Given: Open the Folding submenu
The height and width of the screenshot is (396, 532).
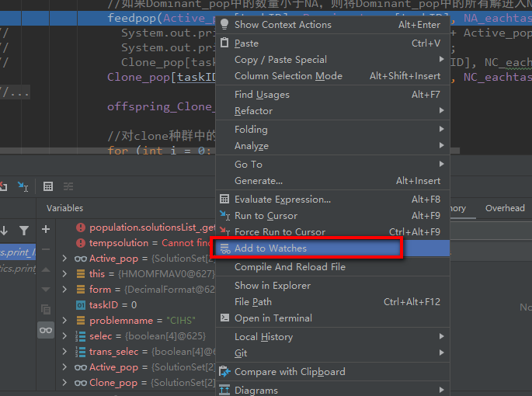Looking at the screenshot, I should tap(333, 130).
